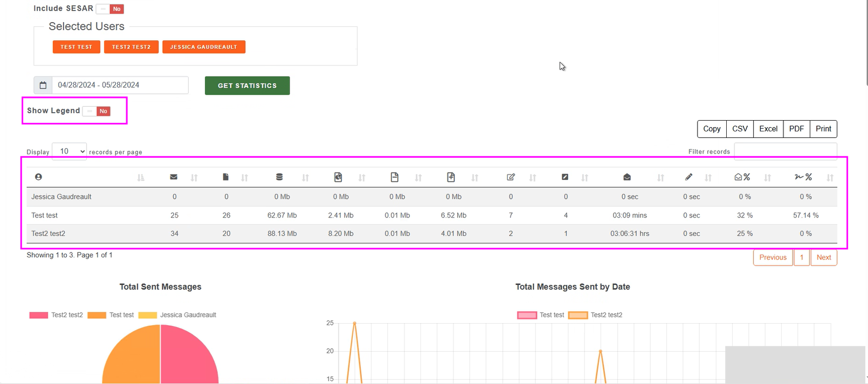Toggle the Include SESAR switch

110,9
